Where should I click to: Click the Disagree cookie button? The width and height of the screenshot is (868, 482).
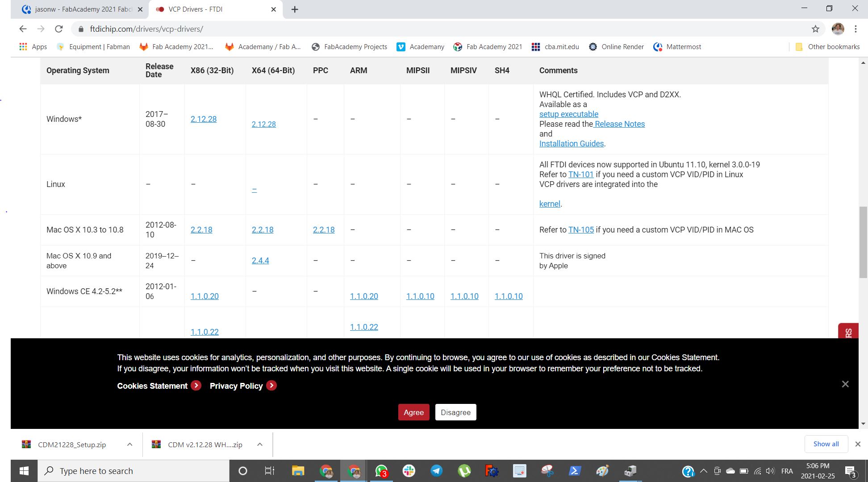[x=455, y=412]
